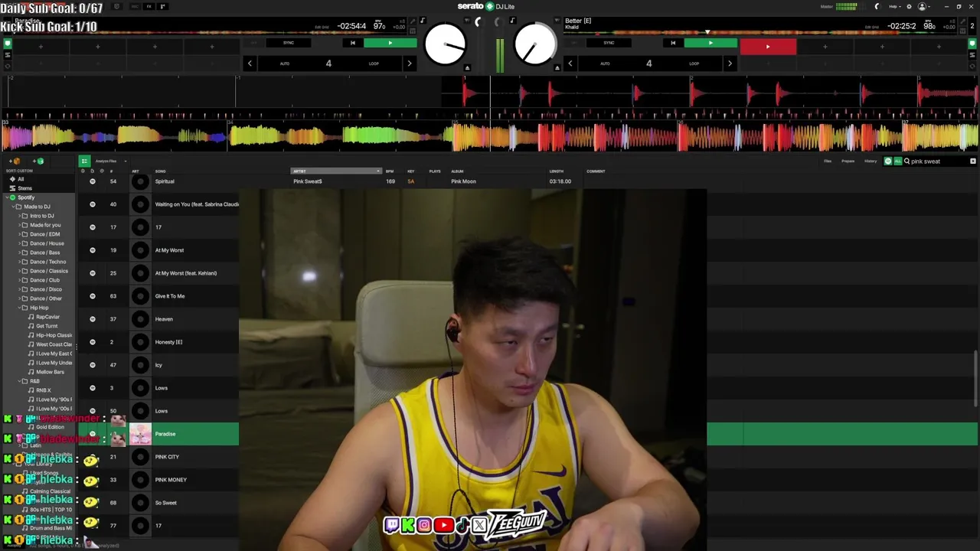Open the RapCaviar playlist
The width and height of the screenshot is (980, 551).
coord(47,317)
